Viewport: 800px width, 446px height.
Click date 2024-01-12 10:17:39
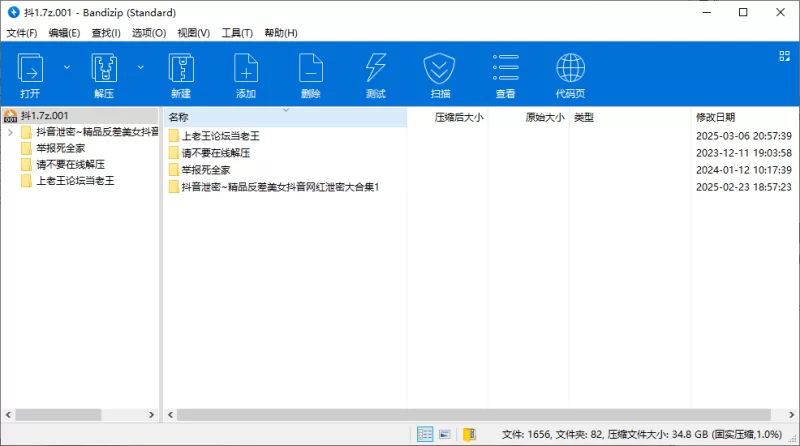(743, 170)
